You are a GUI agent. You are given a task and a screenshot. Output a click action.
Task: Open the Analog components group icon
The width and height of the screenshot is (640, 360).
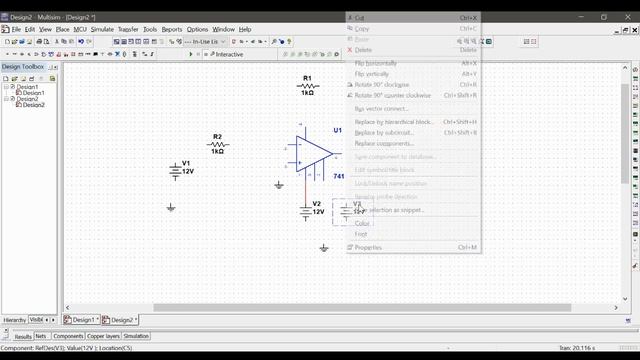36,54
